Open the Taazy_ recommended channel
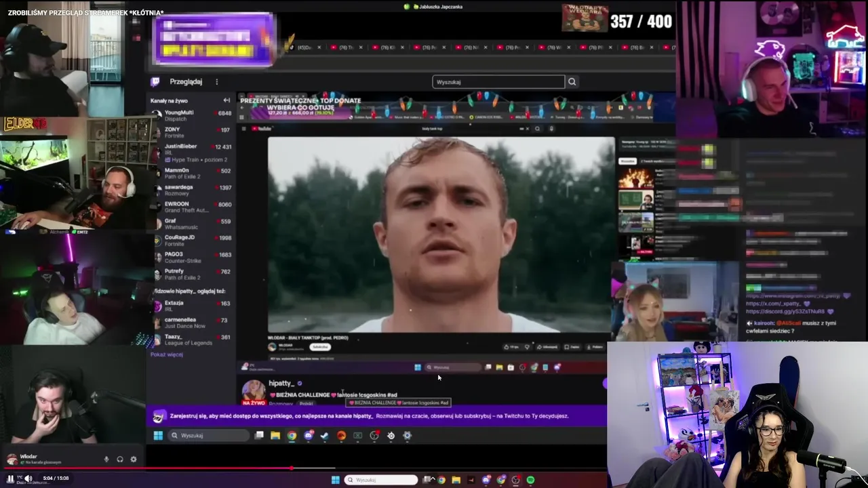 click(193, 340)
